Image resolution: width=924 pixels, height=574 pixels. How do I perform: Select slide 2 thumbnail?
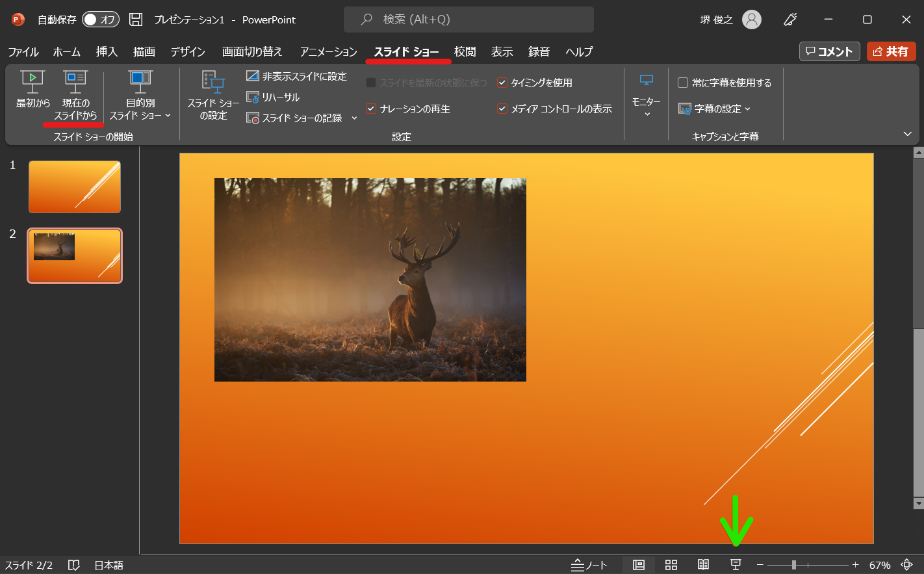point(75,255)
